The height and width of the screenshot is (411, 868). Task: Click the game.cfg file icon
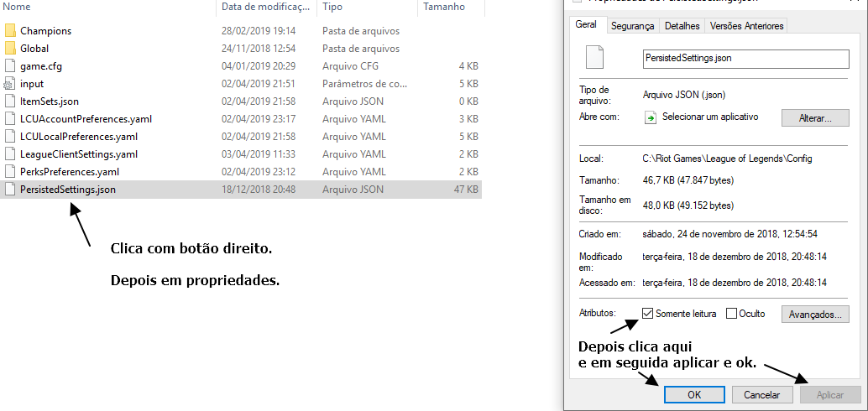point(10,65)
